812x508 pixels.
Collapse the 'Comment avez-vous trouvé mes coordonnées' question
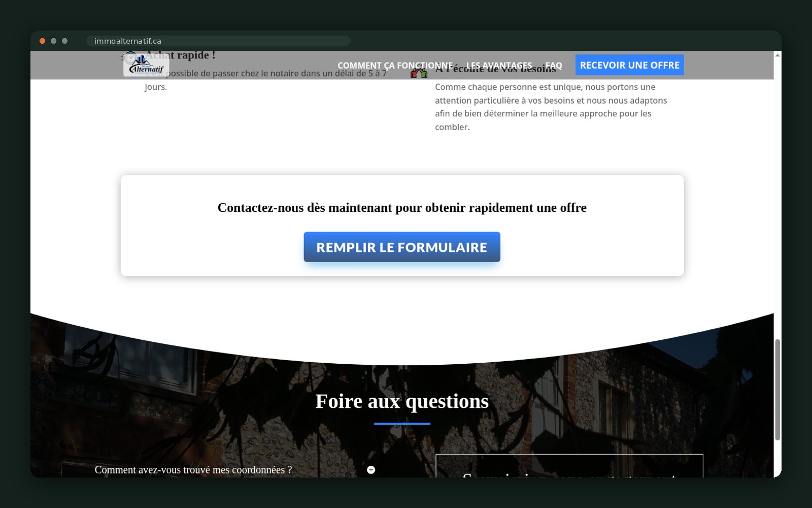coord(371,470)
